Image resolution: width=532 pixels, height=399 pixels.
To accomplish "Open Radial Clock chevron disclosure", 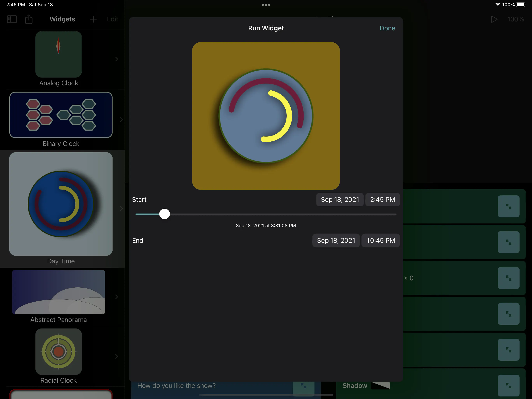I will point(117,356).
